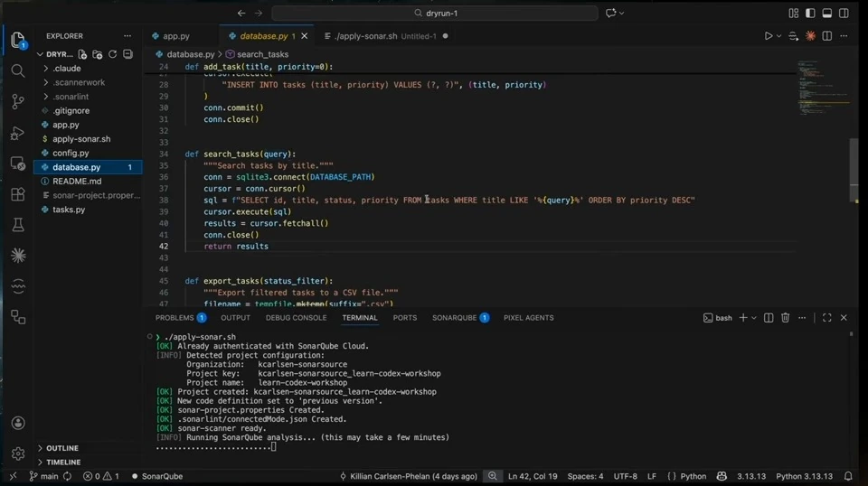Split the terminal

click(769, 318)
